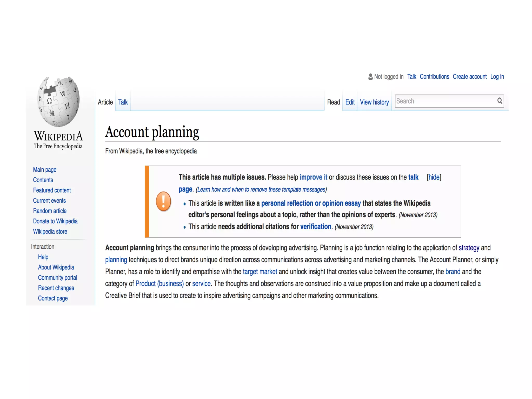Viewport: 532px width, 399px height.
Task: Switch to the Talk tab
Action: [x=123, y=102]
